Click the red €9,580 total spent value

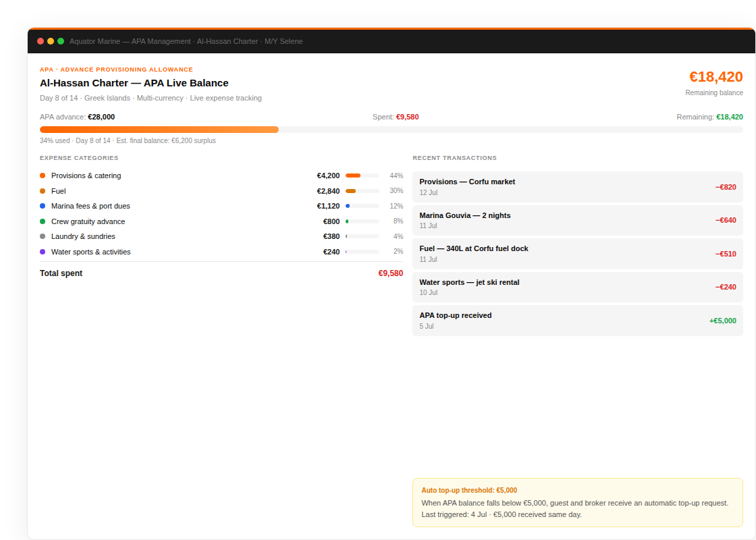click(x=391, y=273)
